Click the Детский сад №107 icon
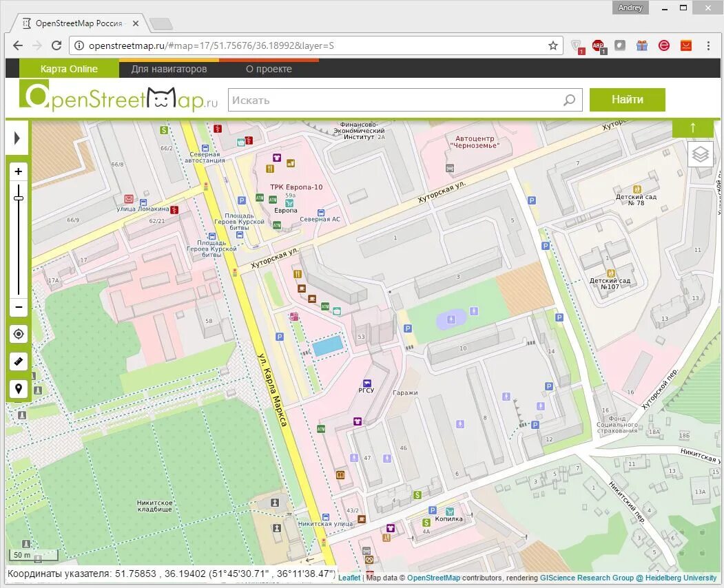724x588 pixels. click(x=611, y=273)
